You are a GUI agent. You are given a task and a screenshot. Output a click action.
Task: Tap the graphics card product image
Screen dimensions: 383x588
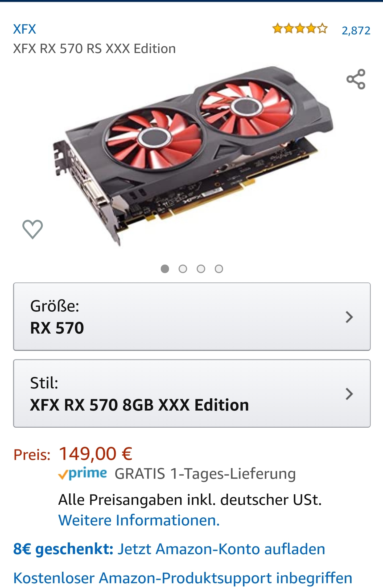click(x=193, y=156)
